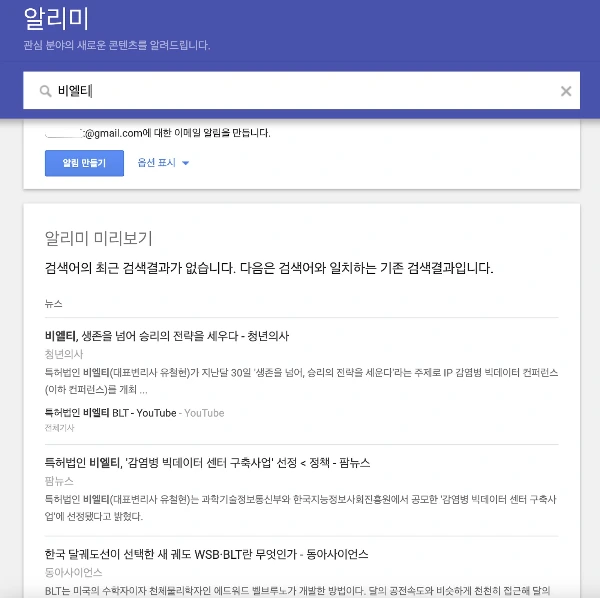Click the grey YouTube source label
Screen dimensions: 600x598
point(204,413)
